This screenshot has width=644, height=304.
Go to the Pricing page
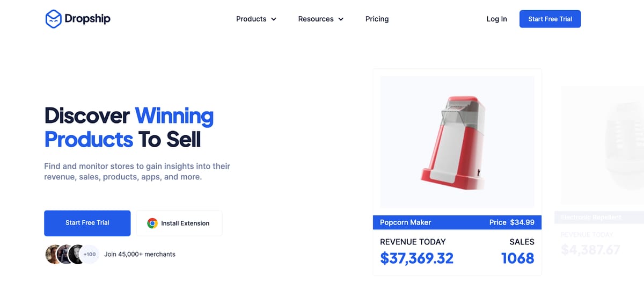(x=377, y=19)
